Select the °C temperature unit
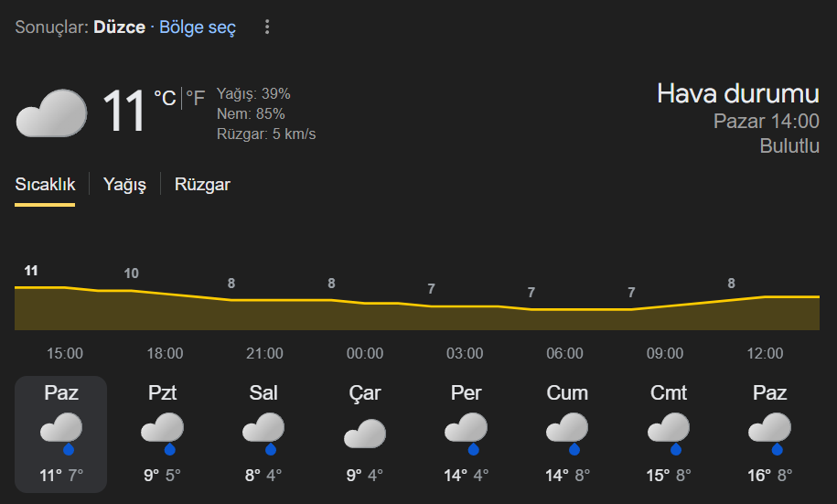This screenshot has height=504, width=837. pos(165,98)
